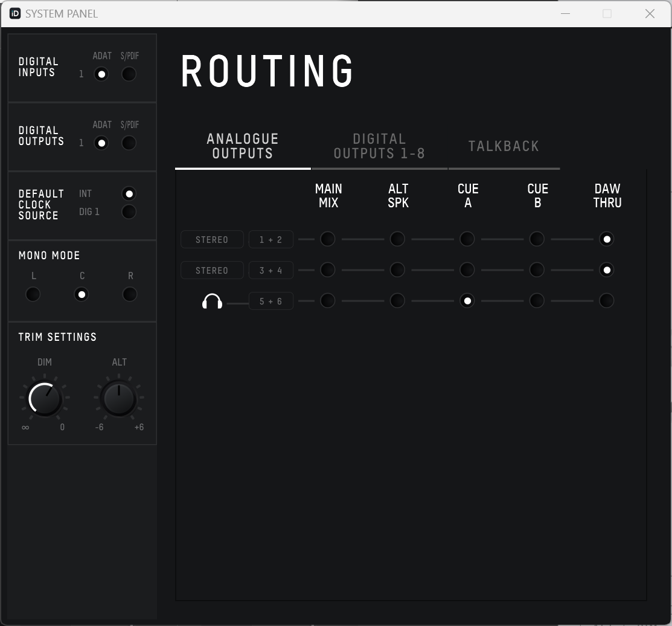672x626 pixels.
Task: Choose Left channel in Mono Mode
Action: [x=33, y=294]
